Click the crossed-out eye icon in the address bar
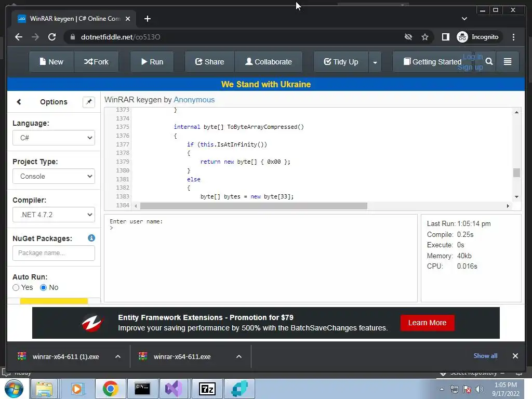This screenshot has height=399, width=532. 408,37
